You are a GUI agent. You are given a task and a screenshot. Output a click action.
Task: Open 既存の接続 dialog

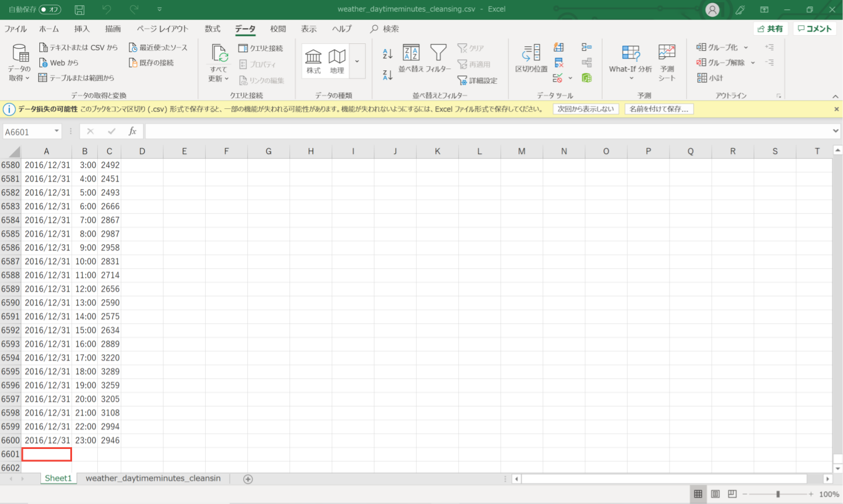[x=151, y=63]
